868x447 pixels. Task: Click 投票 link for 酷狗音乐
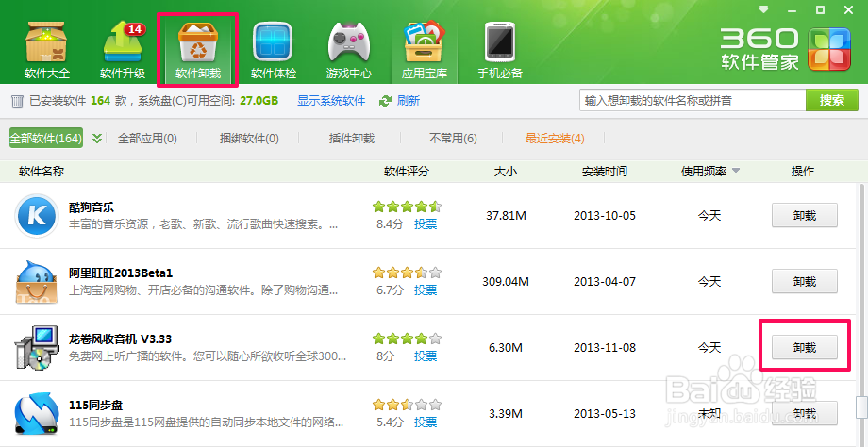click(426, 224)
